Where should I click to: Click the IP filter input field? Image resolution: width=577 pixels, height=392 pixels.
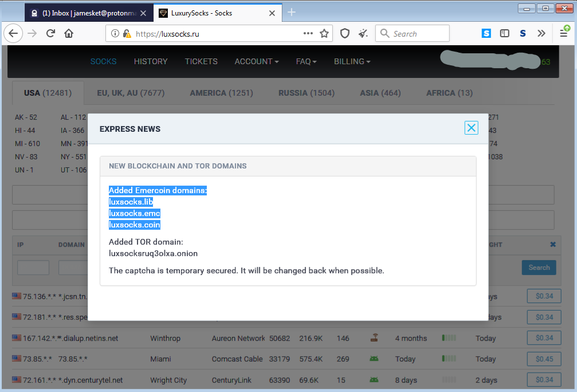pyautogui.click(x=33, y=268)
